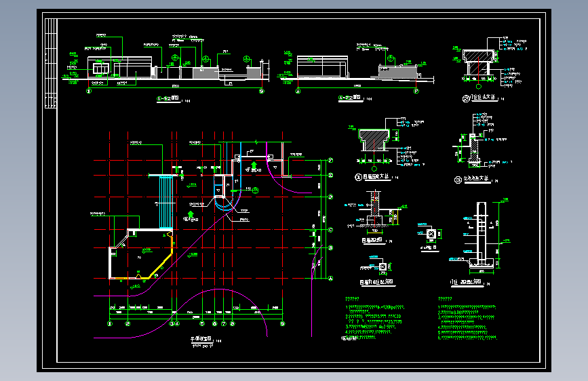
Task: Select the hatched cap of detail 1
Action: point(374,139)
